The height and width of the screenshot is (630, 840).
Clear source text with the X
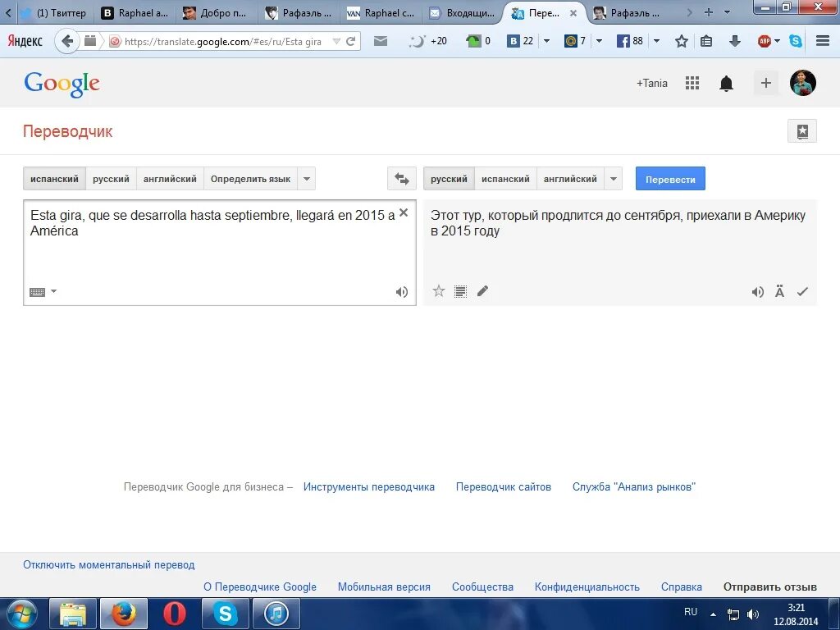(x=404, y=212)
